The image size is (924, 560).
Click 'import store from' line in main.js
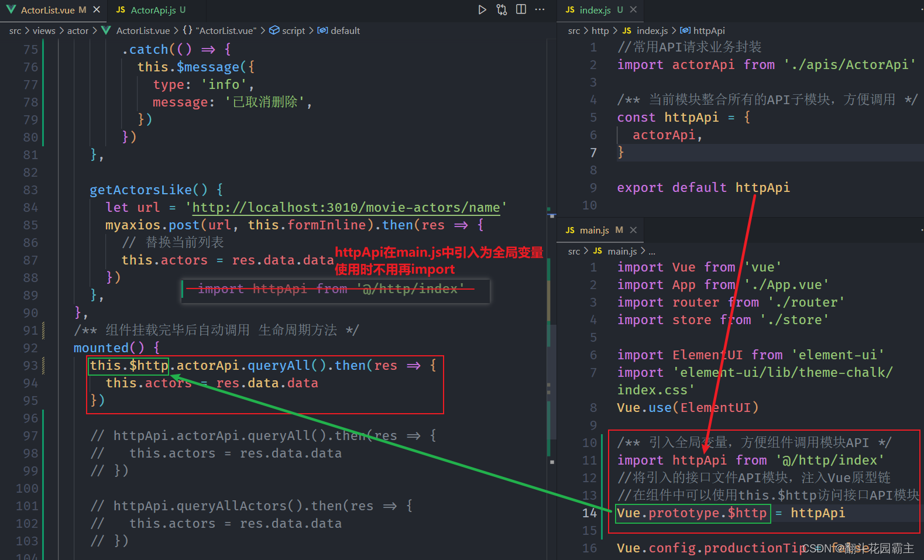(x=723, y=319)
